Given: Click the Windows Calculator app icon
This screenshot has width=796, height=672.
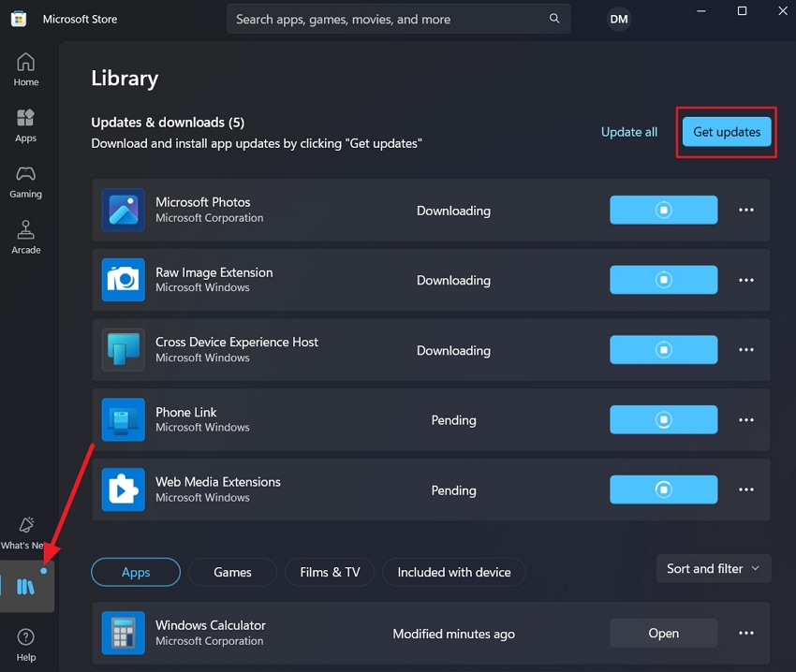Looking at the screenshot, I should coord(124,633).
